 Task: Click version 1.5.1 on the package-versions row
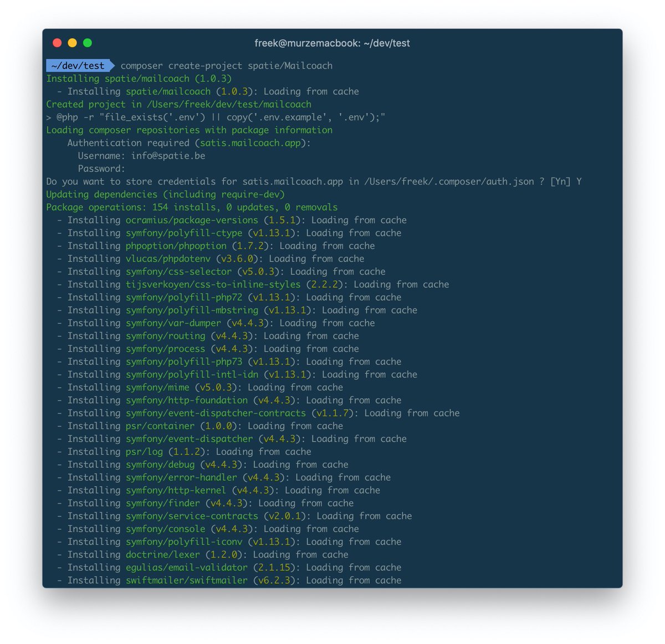pyautogui.click(x=282, y=220)
